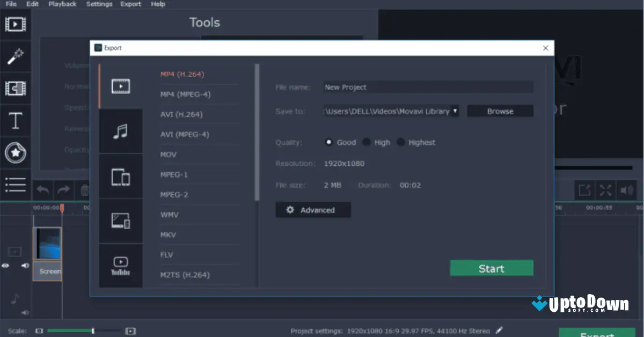
Task: Select the magic wand tool in the sidebar
Action: [16, 56]
